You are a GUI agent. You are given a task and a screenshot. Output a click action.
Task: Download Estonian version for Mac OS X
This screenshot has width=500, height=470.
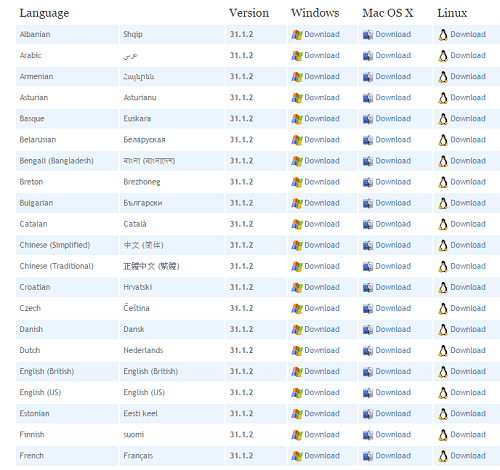click(x=393, y=413)
